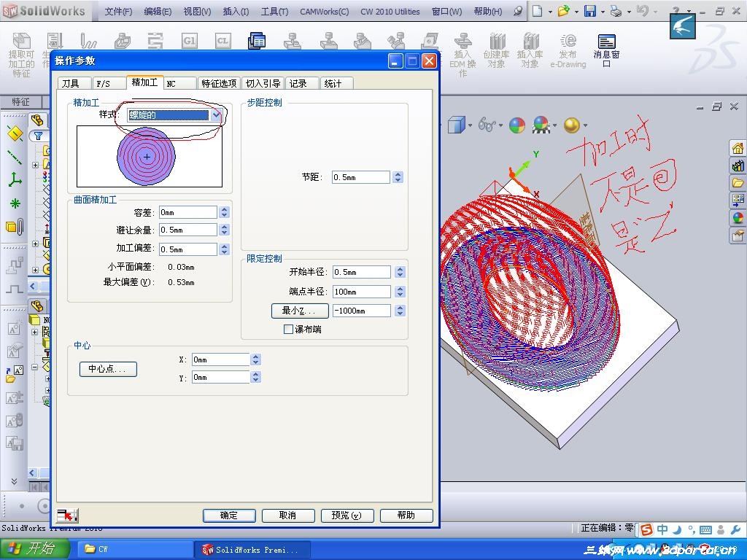Click the SolidWorks Premium taskbar item

pos(252,549)
